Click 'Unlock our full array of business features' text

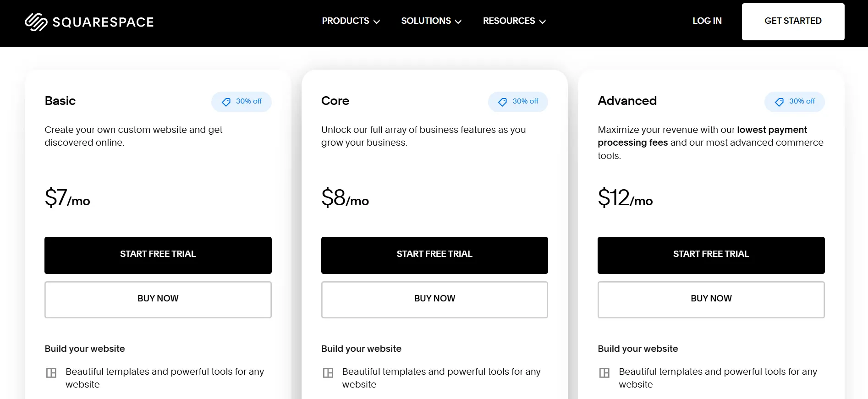(x=423, y=136)
